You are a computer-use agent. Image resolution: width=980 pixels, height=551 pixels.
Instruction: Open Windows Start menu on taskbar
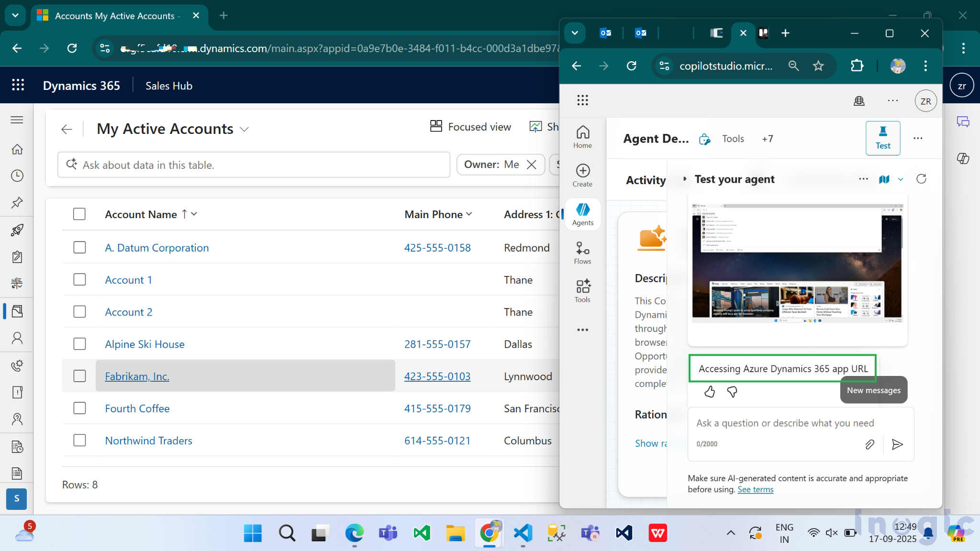pyautogui.click(x=252, y=533)
